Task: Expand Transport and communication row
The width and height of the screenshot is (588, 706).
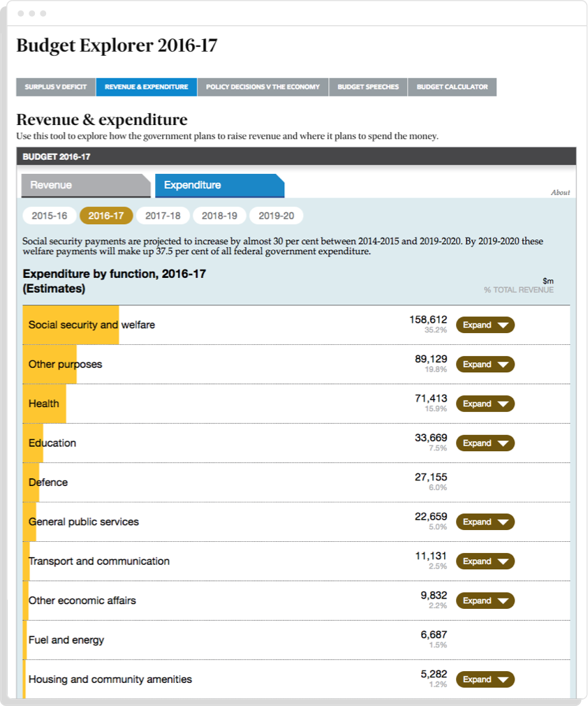Action: pos(485,561)
